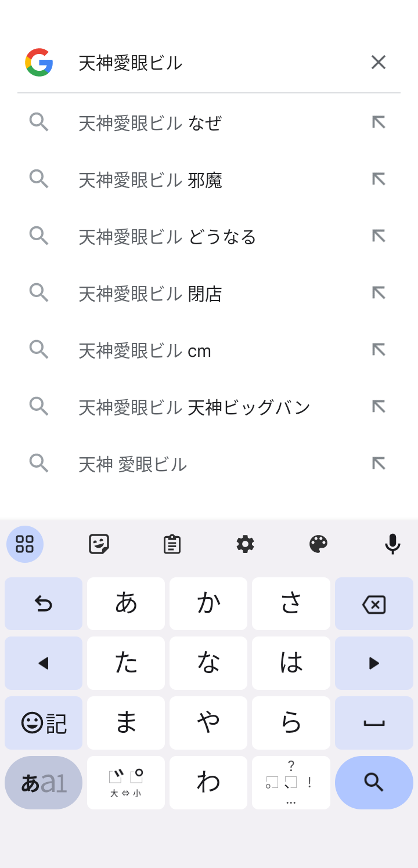
Task: Insert 天神愛眼ビル cm suggestion via arrow
Action: click(379, 350)
